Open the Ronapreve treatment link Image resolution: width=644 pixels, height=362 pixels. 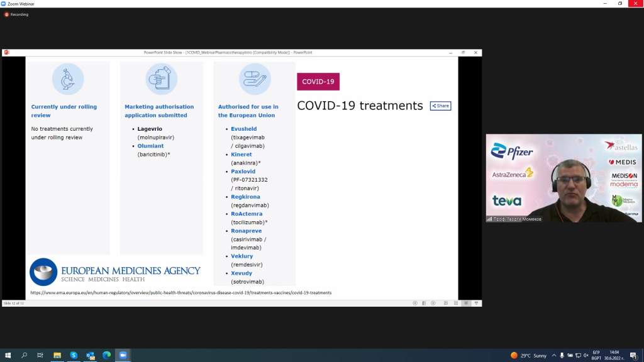tap(246, 231)
